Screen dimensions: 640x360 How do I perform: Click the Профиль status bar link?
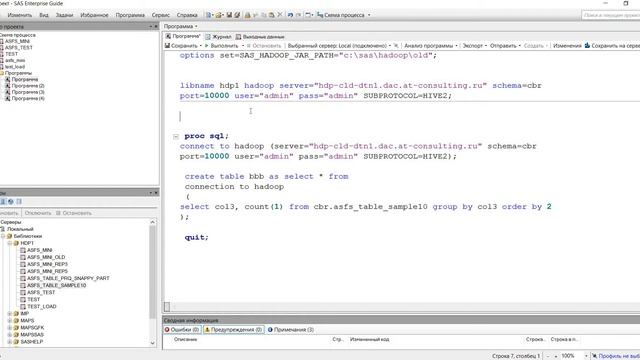coord(618,356)
